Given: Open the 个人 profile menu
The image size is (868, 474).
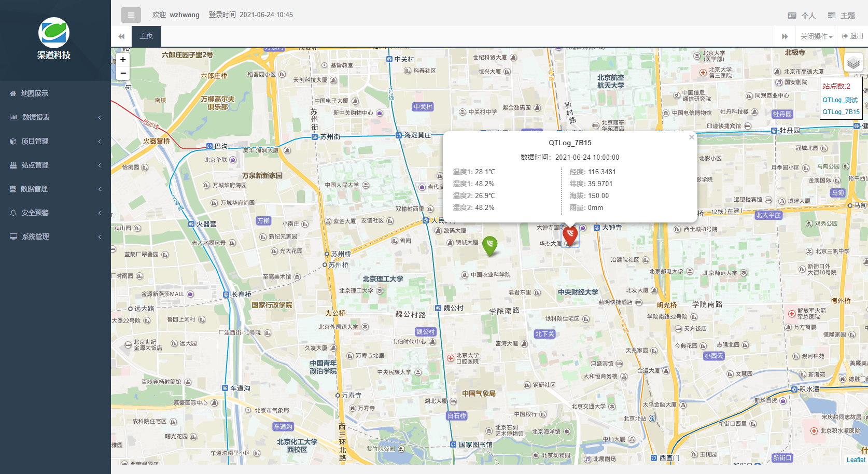Looking at the screenshot, I should click(802, 16).
